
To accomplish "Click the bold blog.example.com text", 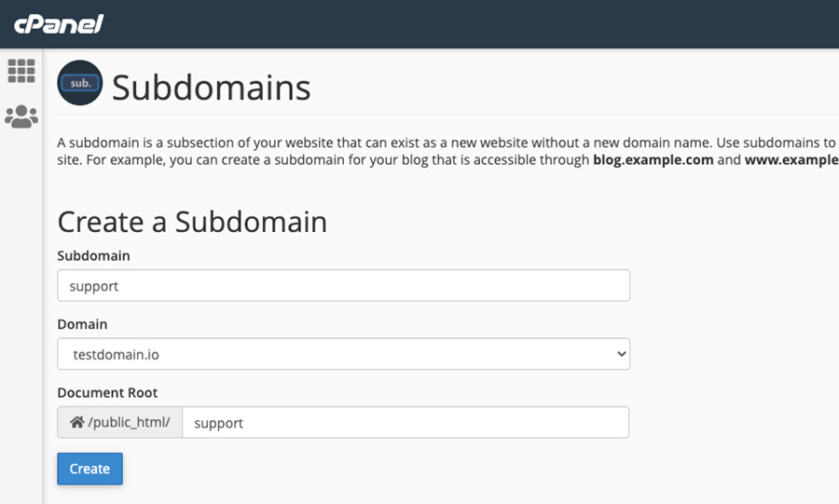I will pos(653,159).
